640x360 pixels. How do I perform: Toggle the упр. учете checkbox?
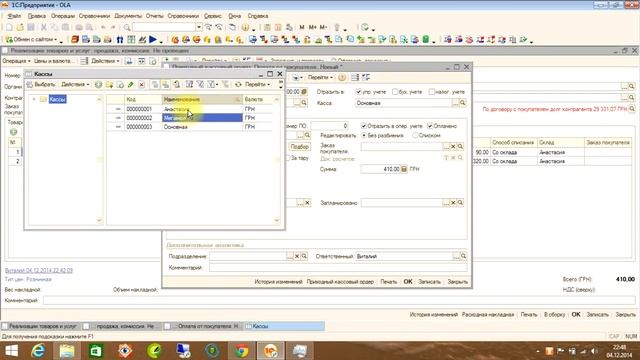point(359,92)
